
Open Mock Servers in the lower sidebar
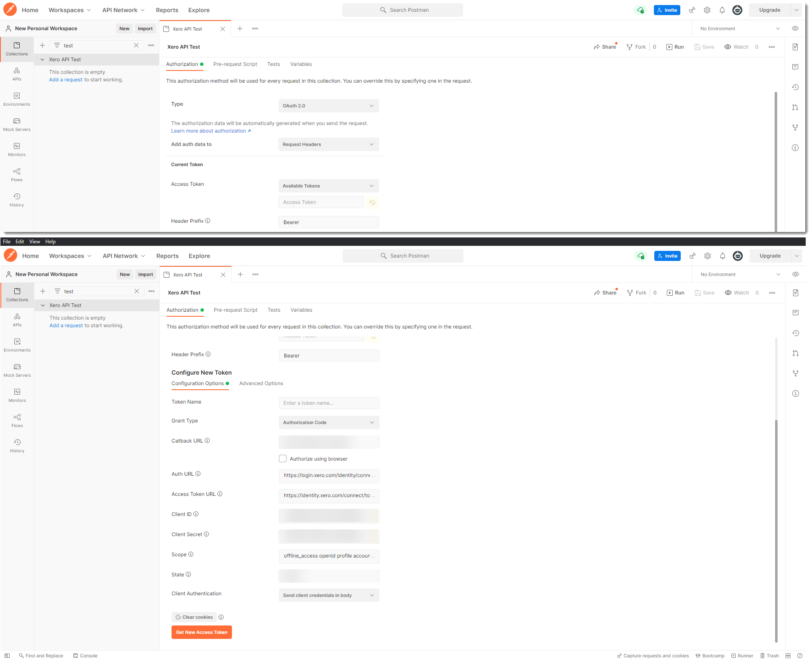coord(17,370)
